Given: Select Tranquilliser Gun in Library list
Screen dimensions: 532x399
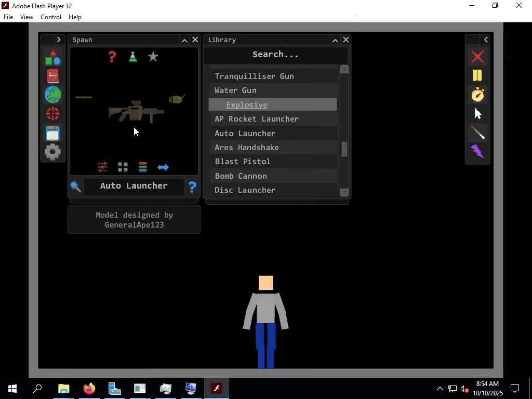Looking at the screenshot, I should 272,76.
